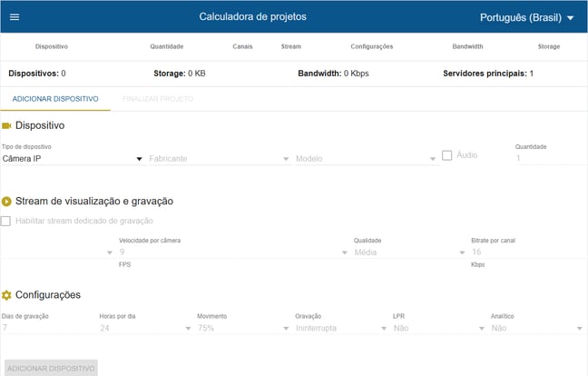Click the play icon beside Stream heading
Screen dimensions: 588x376
point(7,202)
